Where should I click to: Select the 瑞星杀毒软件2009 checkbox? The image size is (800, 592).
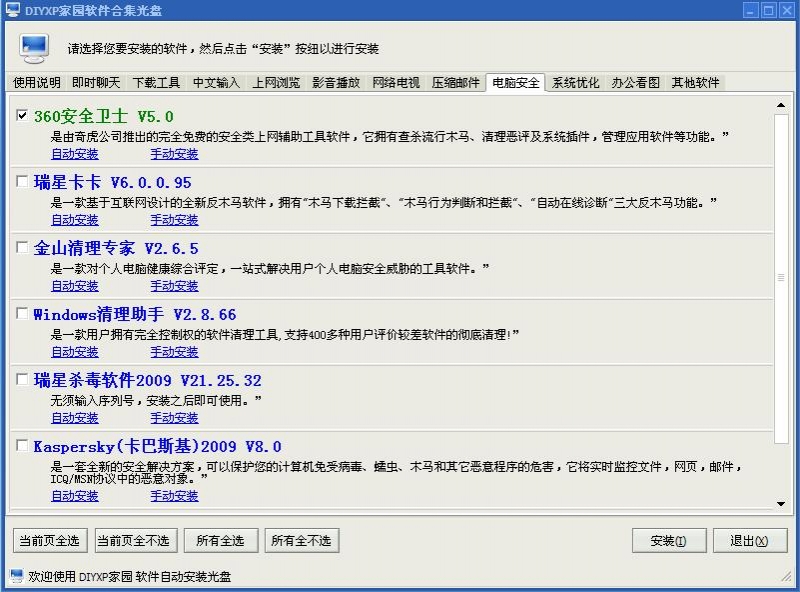coord(22,379)
